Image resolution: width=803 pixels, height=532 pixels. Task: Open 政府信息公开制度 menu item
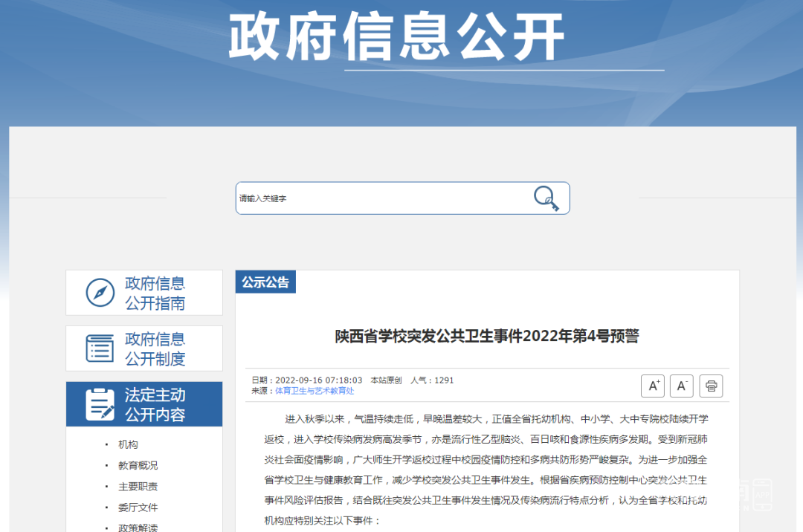(x=155, y=349)
